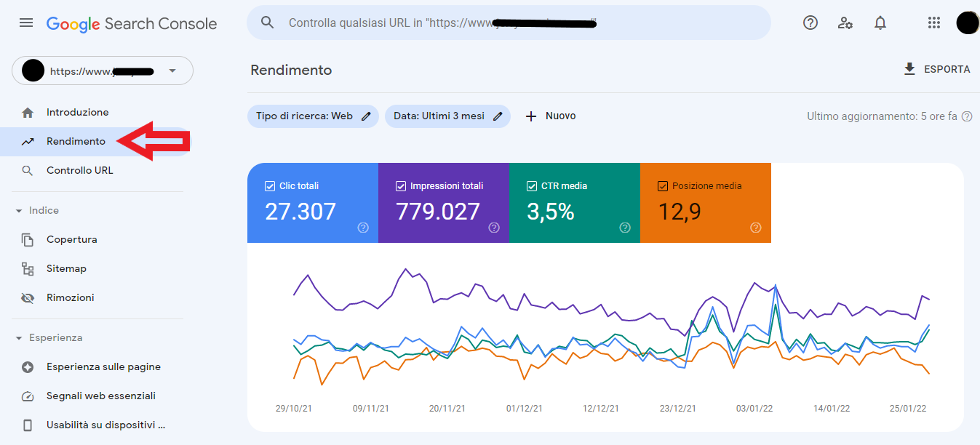
Task: Open Sitemap in the sidebar
Action: [x=66, y=269]
